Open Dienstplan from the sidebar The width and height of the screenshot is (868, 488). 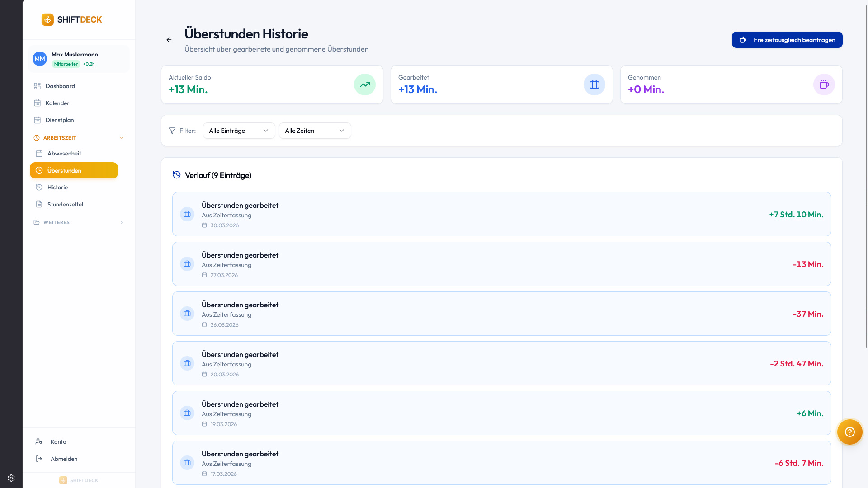pyautogui.click(x=60, y=120)
